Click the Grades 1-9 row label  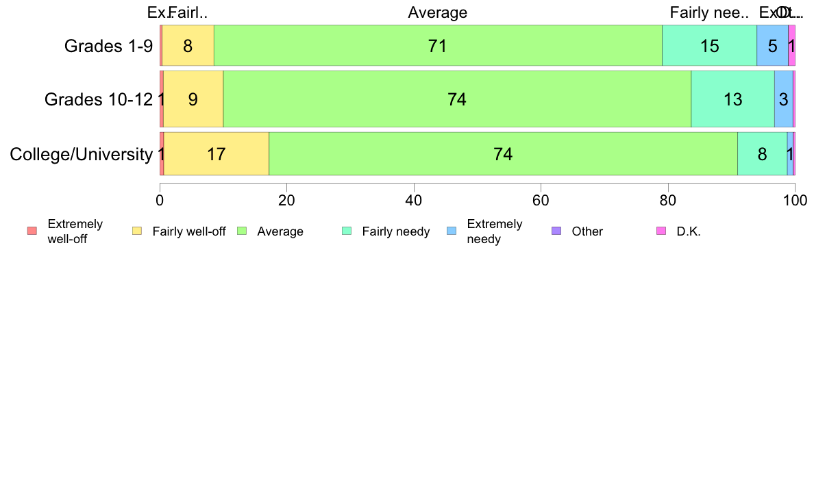tap(108, 46)
